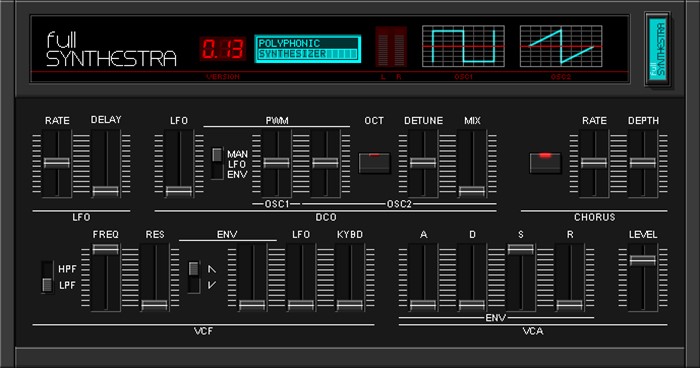Click the VCF FREQ slider handle
The image size is (700, 368).
(x=106, y=249)
